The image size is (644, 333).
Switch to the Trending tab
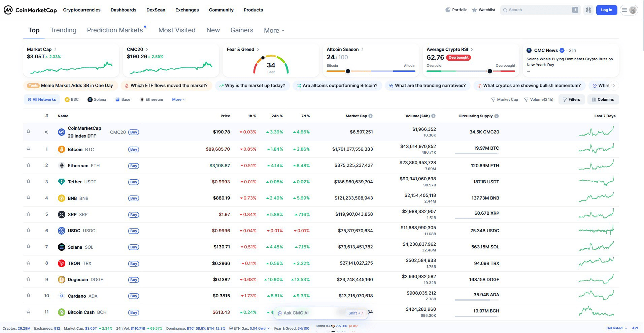pyautogui.click(x=63, y=30)
